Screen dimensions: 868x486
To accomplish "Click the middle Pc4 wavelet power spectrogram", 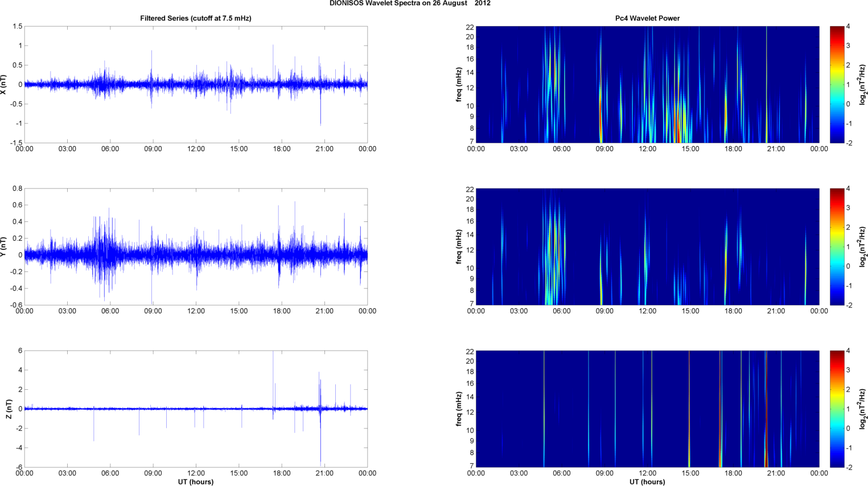I will point(647,246).
